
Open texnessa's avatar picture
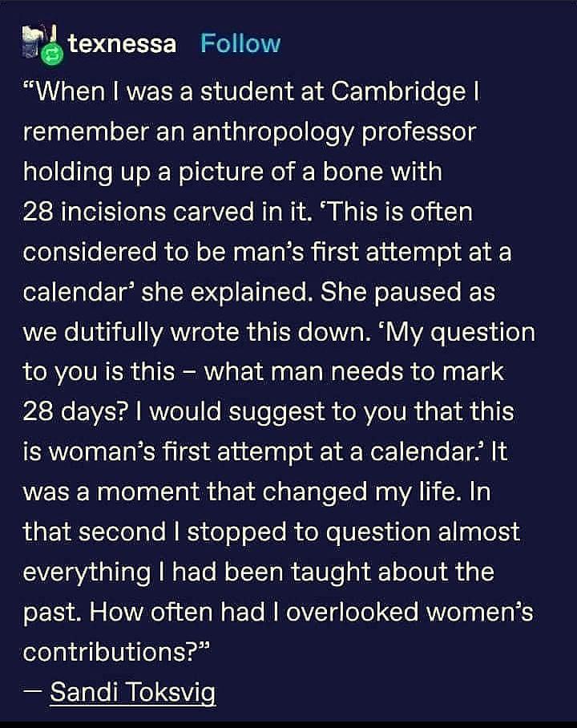35,40
